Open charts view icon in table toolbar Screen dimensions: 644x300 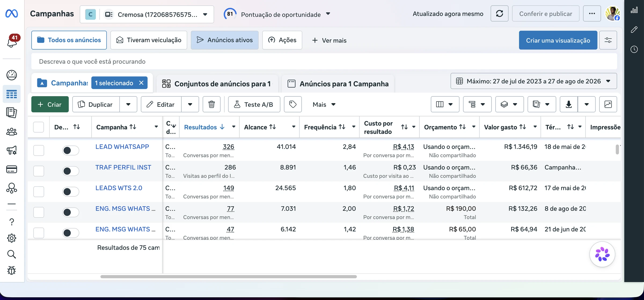[608, 104]
